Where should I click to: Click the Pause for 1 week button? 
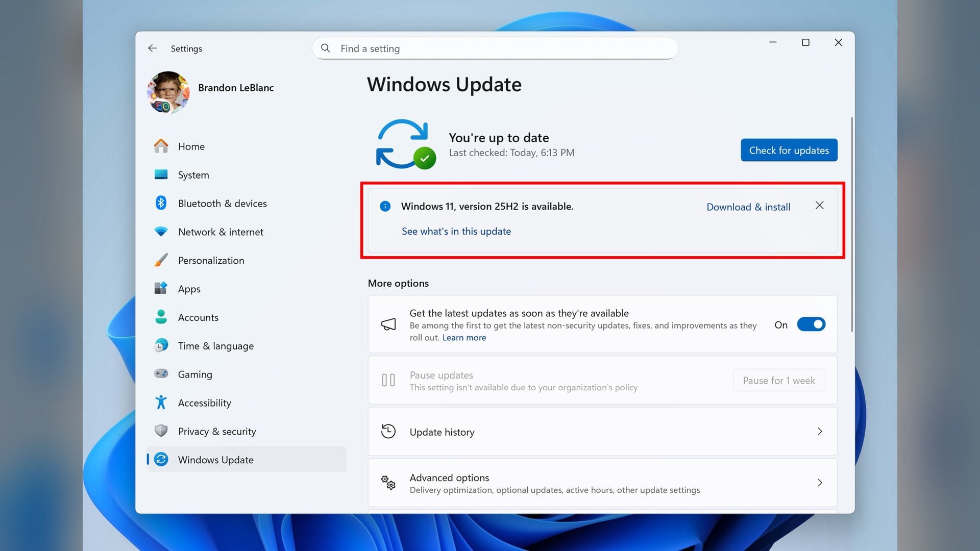pyautogui.click(x=779, y=380)
